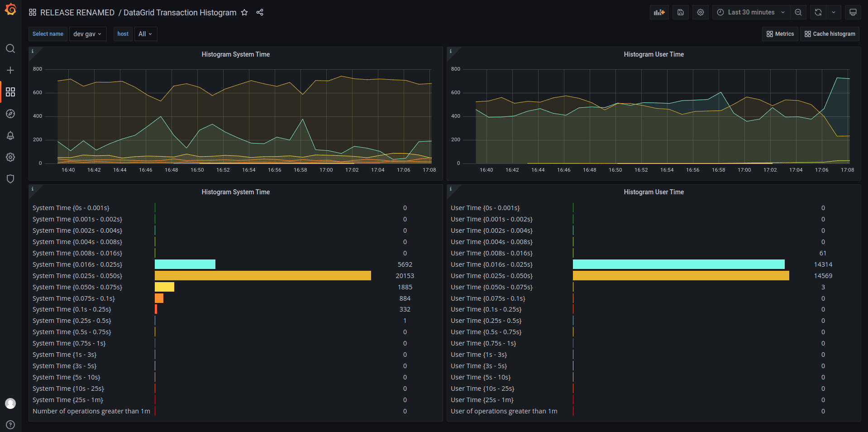
Task: Open the Configuration gear in sidebar
Action: click(x=10, y=157)
